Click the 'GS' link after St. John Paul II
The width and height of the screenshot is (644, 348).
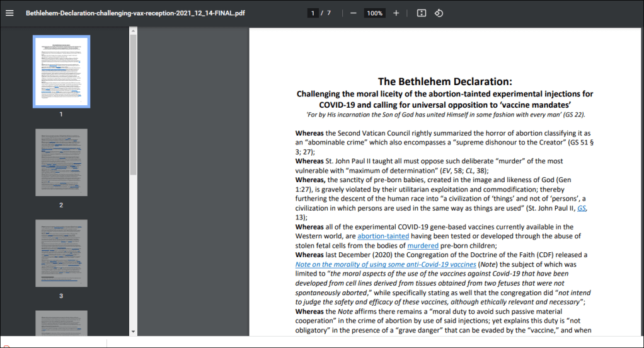tap(582, 208)
